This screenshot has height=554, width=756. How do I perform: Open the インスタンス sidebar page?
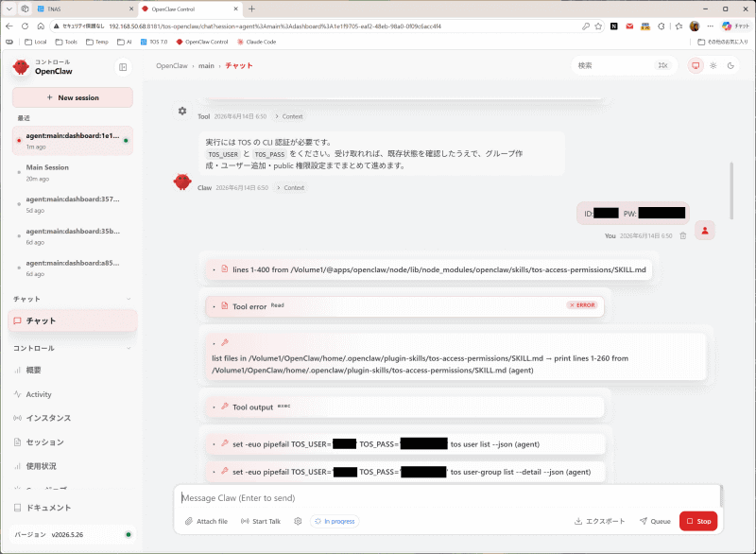(x=73, y=418)
